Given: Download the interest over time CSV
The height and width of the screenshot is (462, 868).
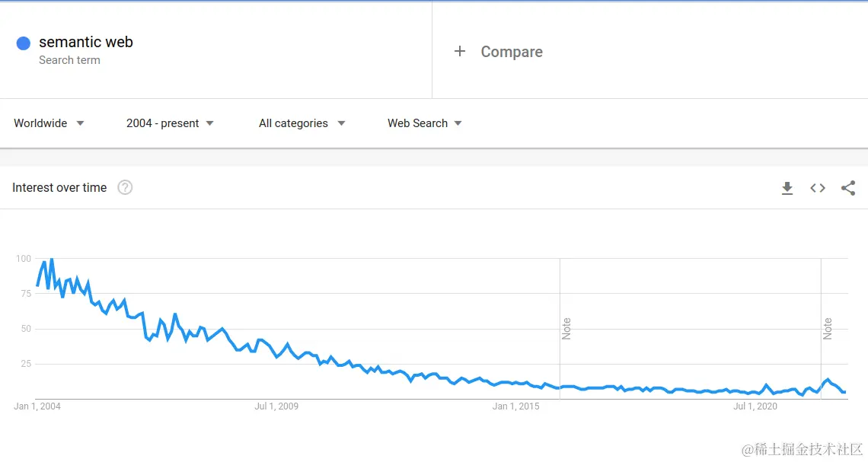Looking at the screenshot, I should [787, 188].
